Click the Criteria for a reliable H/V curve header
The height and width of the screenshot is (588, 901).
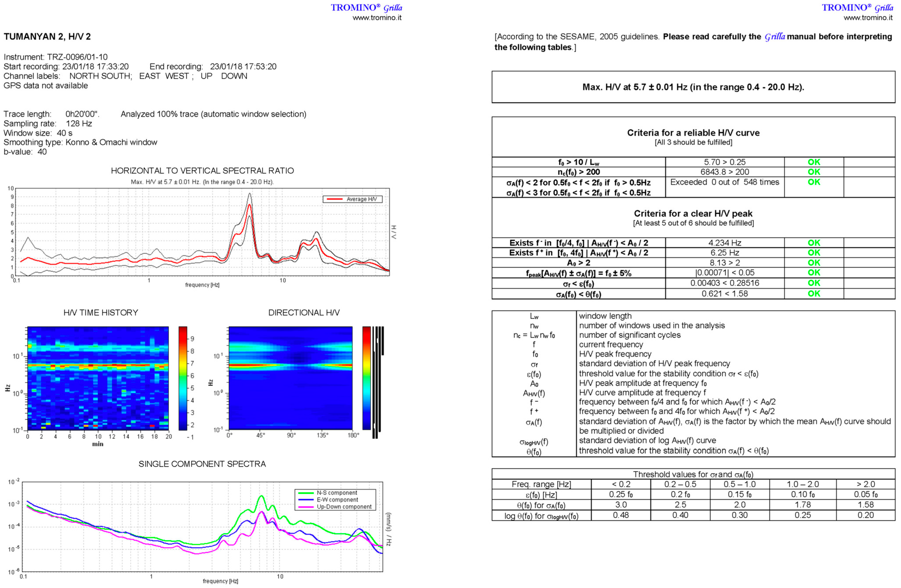[x=693, y=137]
